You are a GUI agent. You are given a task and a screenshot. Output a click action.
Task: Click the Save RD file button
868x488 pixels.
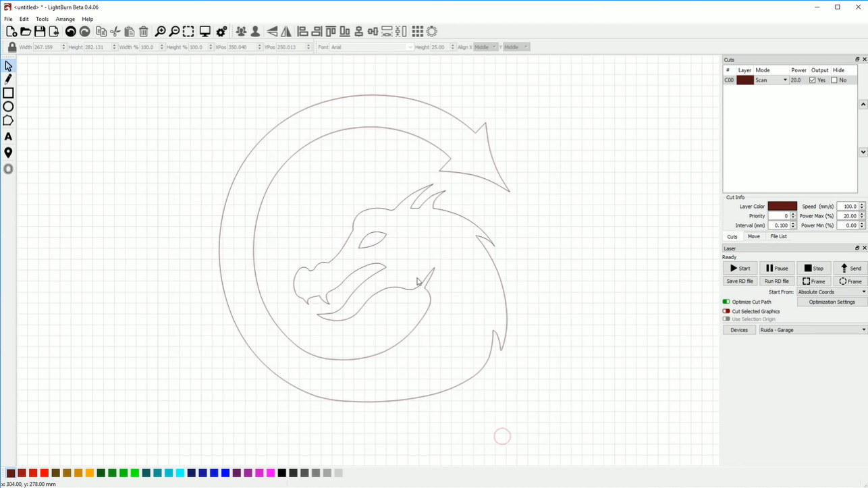(x=740, y=281)
